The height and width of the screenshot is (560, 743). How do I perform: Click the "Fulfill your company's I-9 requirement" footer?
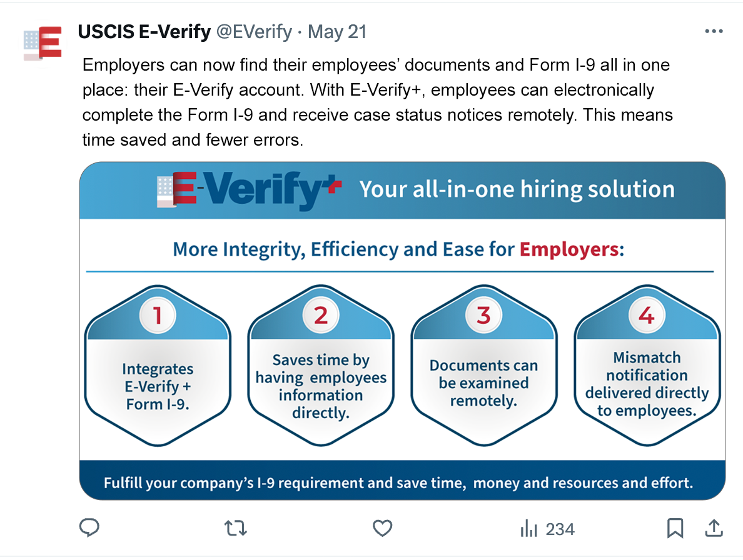coord(398,483)
